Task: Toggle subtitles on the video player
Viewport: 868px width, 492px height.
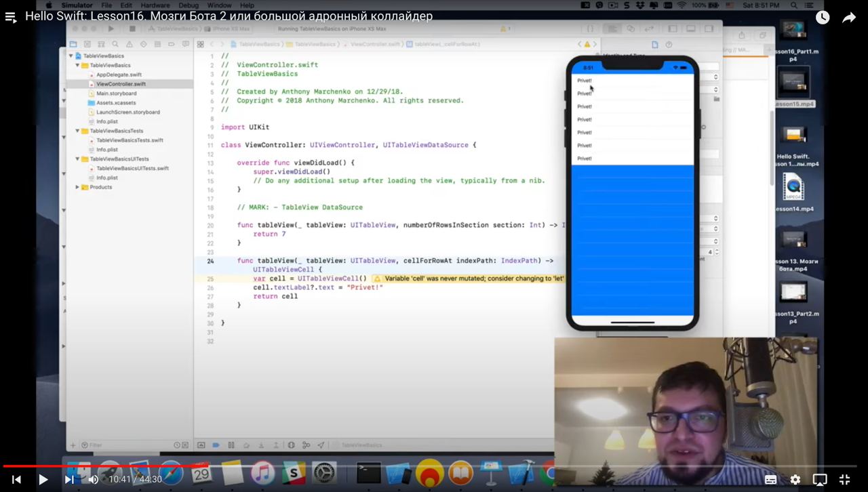Action: pos(770,479)
